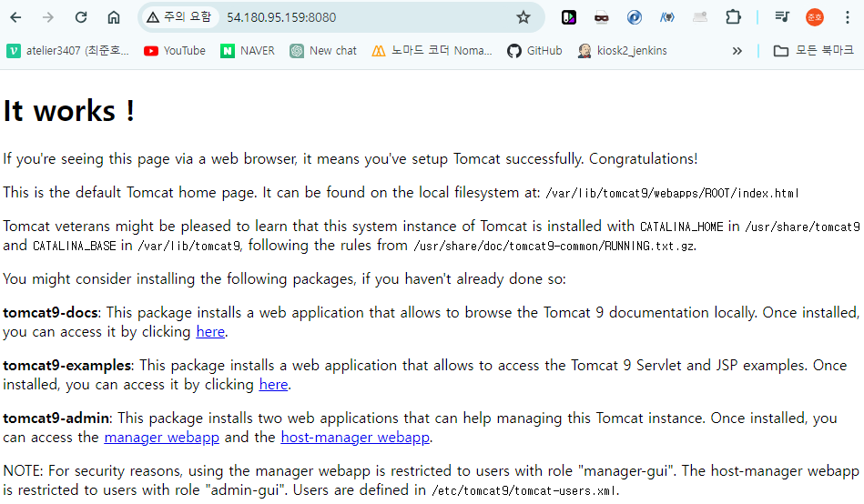Open the manager webapp link
Image resolution: width=864 pixels, height=504 pixels.
pos(161,438)
